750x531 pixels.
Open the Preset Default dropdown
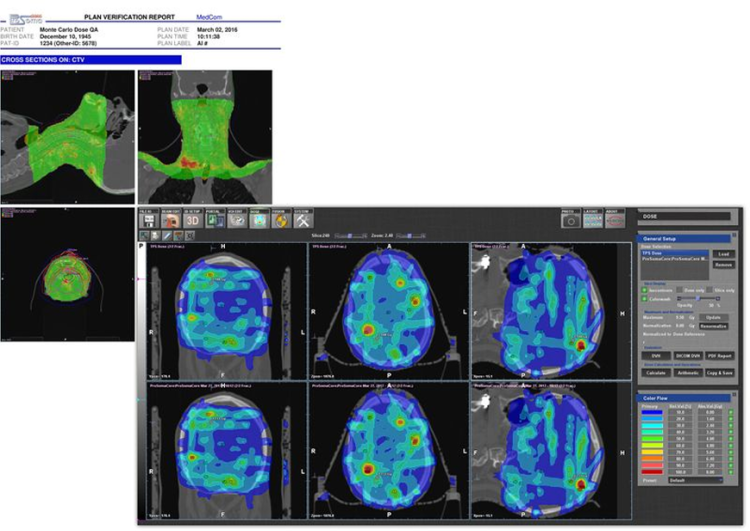(695, 480)
